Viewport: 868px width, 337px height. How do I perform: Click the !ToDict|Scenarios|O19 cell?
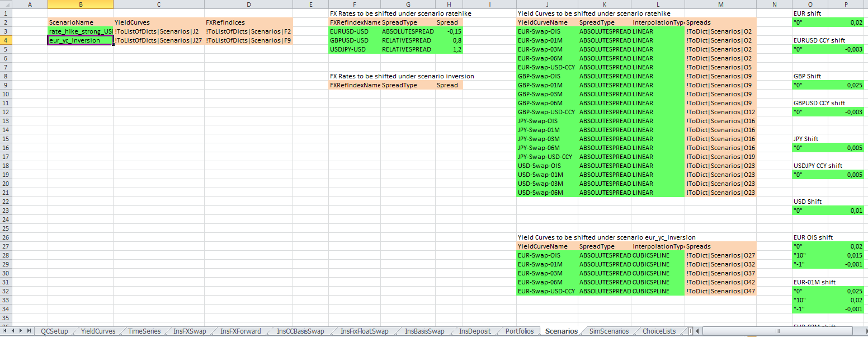point(720,157)
